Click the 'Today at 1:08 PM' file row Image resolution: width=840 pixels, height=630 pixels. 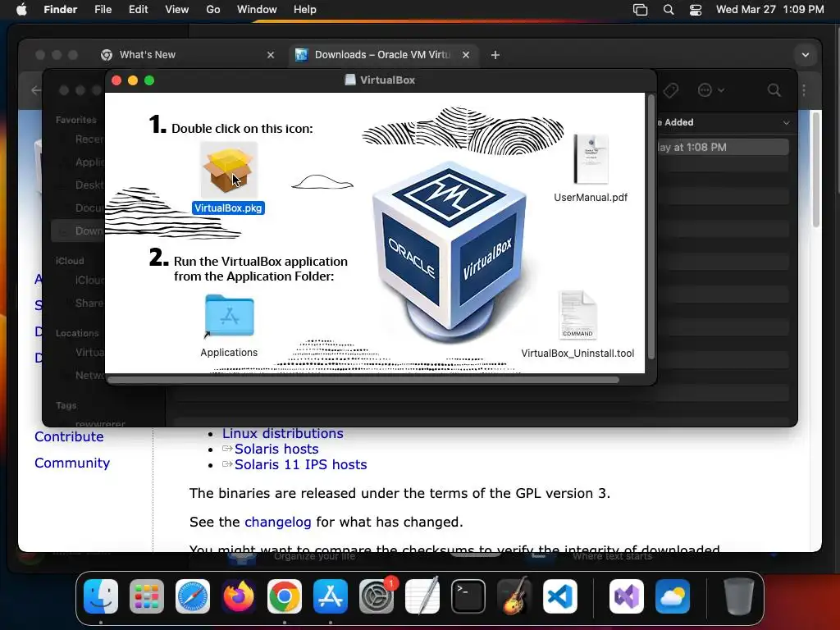pos(722,148)
